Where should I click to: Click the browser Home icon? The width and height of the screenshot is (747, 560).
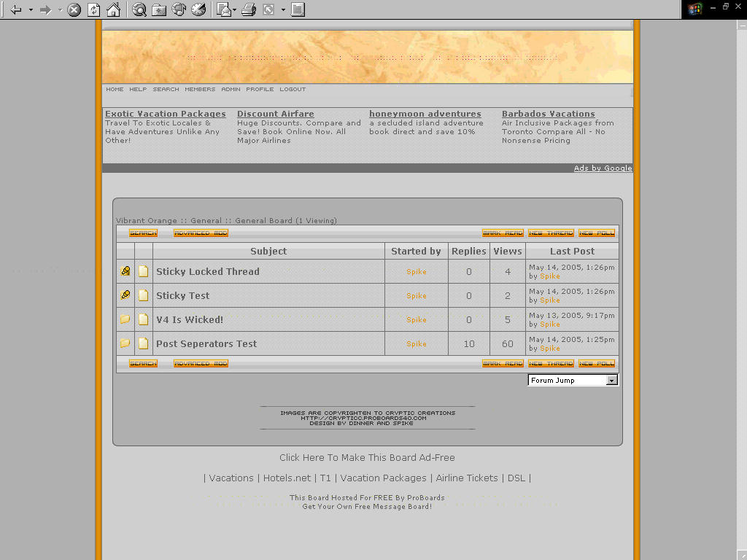tap(114, 9)
